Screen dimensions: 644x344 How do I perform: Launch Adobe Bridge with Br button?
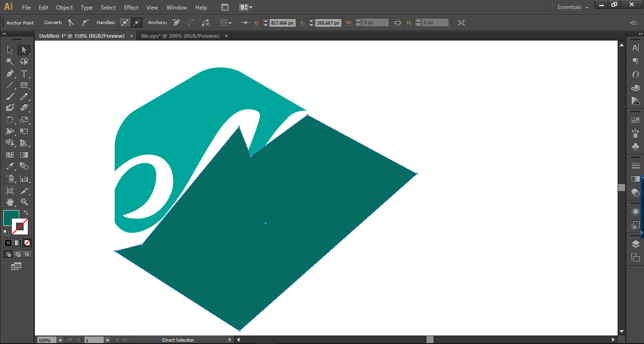point(225,8)
